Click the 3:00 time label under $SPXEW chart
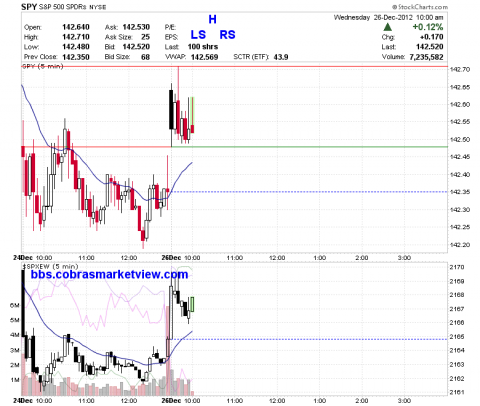The width and height of the screenshot is (480, 406). point(404,400)
